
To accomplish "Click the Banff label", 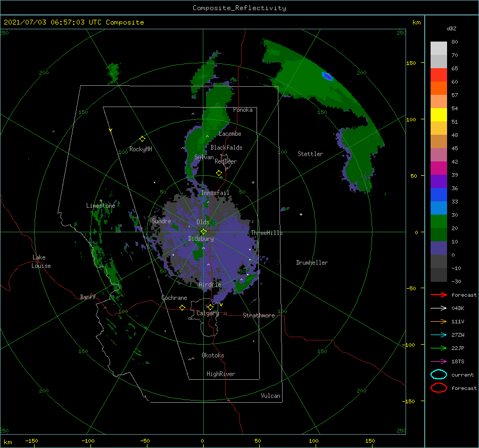I will tap(88, 297).
